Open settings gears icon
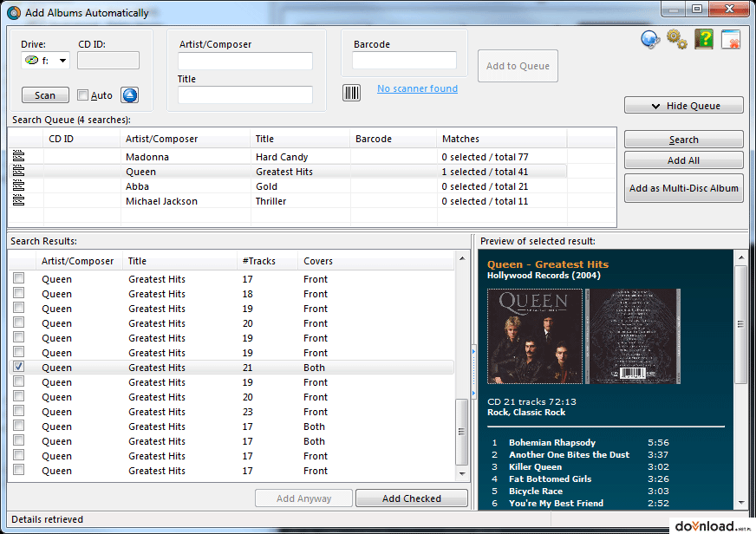The height and width of the screenshot is (534, 756). coord(677,39)
